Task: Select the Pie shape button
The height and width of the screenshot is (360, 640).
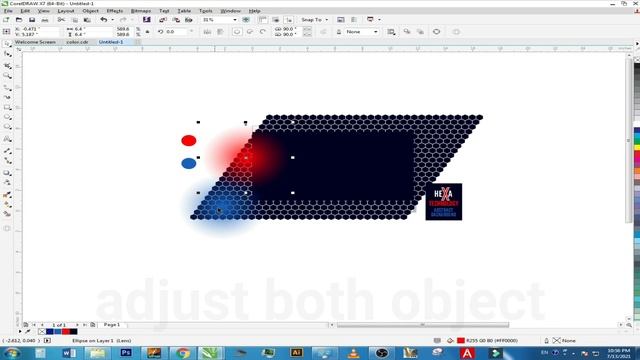Action: click(250, 32)
